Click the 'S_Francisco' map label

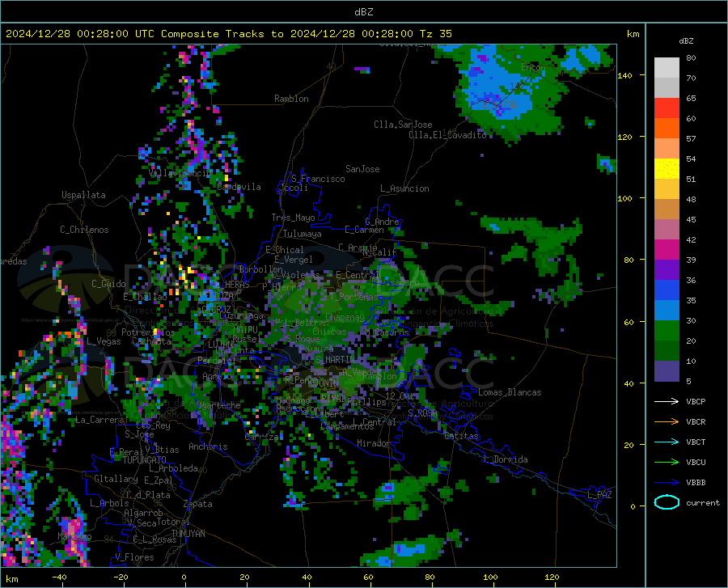(x=318, y=179)
